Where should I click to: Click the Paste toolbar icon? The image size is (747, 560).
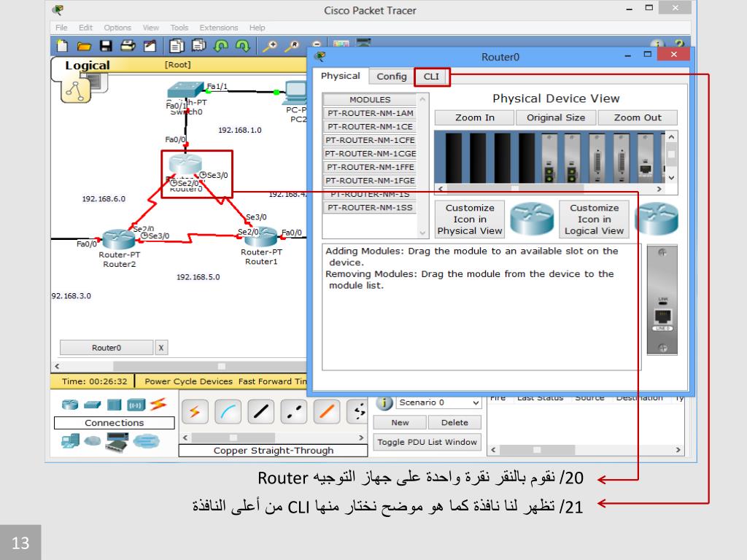(x=198, y=46)
